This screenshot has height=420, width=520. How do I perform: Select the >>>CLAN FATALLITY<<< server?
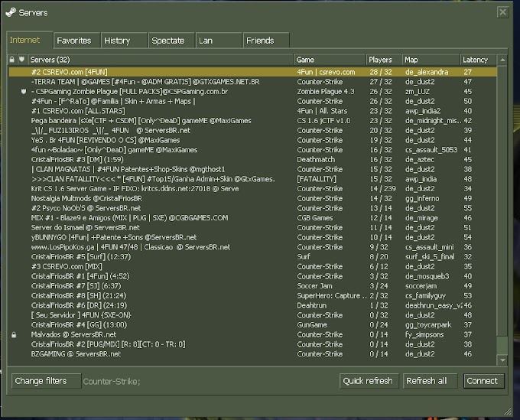tap(252, 179)
